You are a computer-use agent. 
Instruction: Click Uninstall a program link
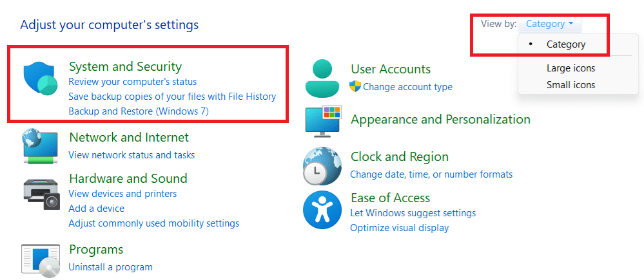110,266
